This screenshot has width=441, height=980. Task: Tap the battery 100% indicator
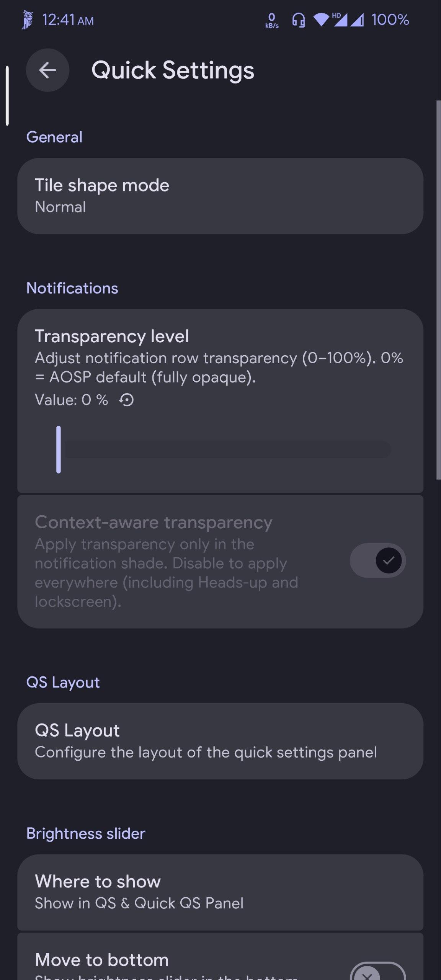click(x=390, y=20)
